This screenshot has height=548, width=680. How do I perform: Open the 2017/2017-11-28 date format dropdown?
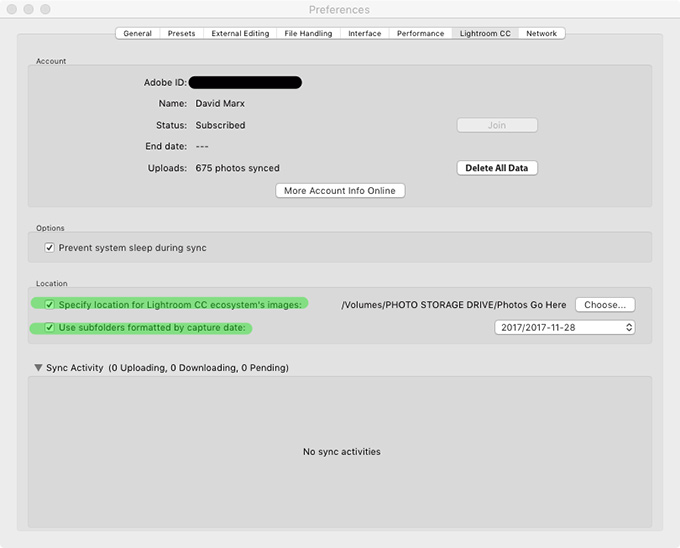click(565, 327)
